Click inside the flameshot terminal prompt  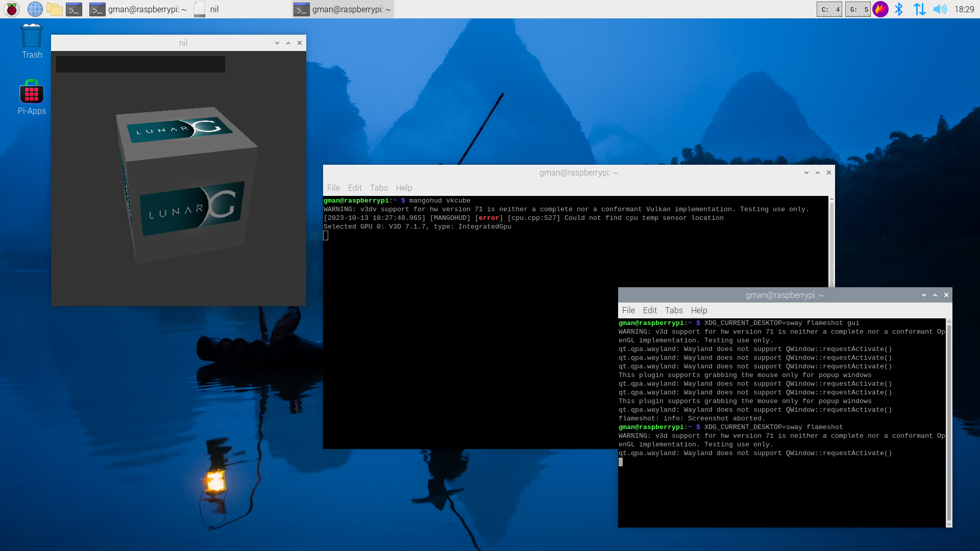(715, 462)
